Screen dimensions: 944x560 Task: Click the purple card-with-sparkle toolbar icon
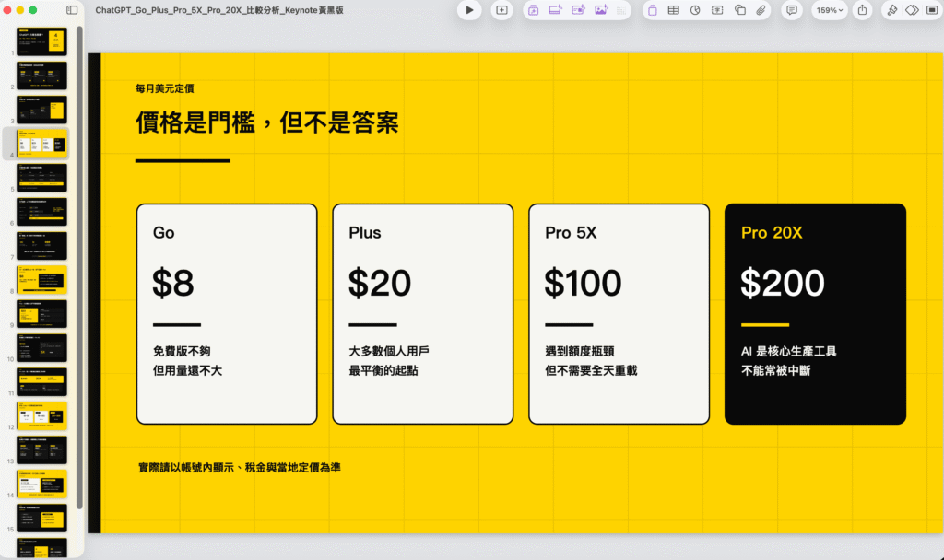coord(578,10)
